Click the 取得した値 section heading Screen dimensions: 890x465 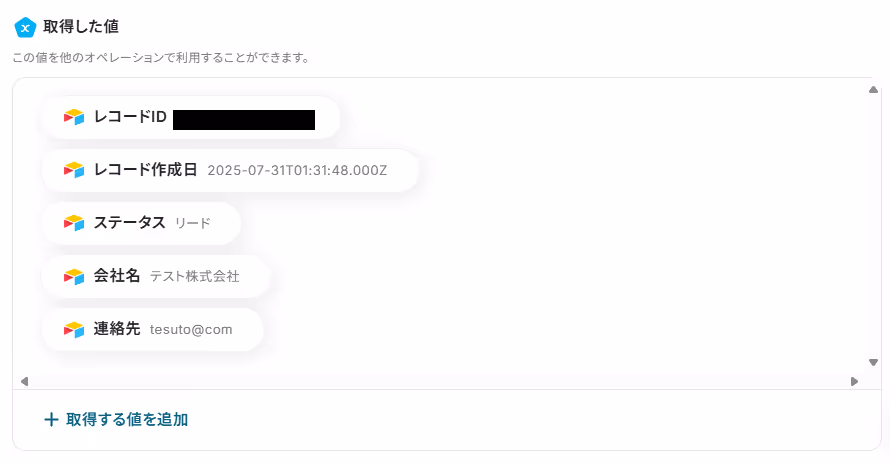[x=81, y=27]
